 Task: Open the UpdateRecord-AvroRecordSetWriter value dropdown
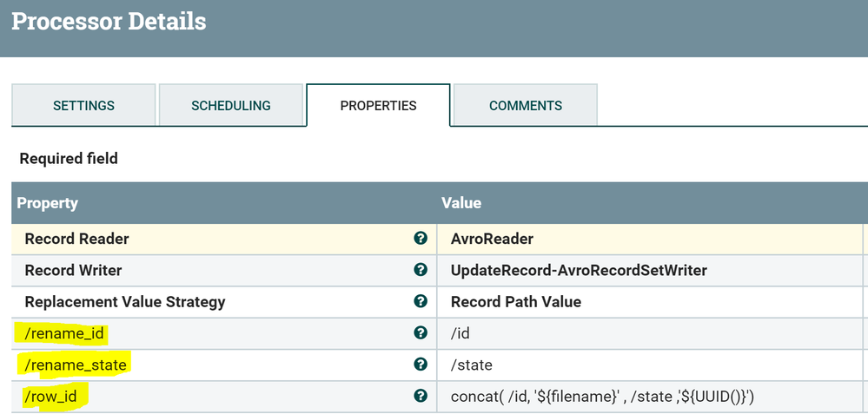click(579, 271)
